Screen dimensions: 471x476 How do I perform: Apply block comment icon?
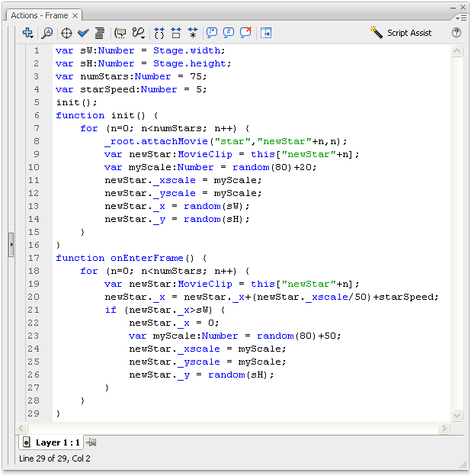pyautogui.click(x=212, y=33)
